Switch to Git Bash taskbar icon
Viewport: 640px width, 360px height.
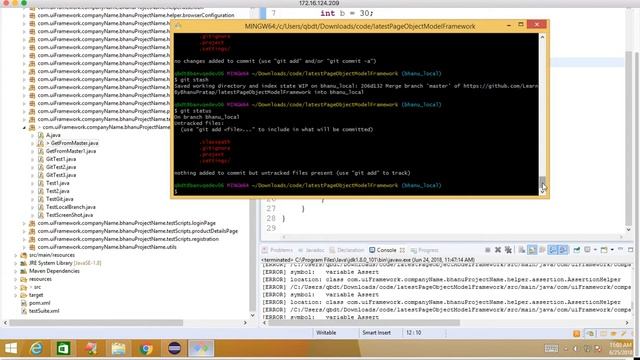[x=201, y=349]
